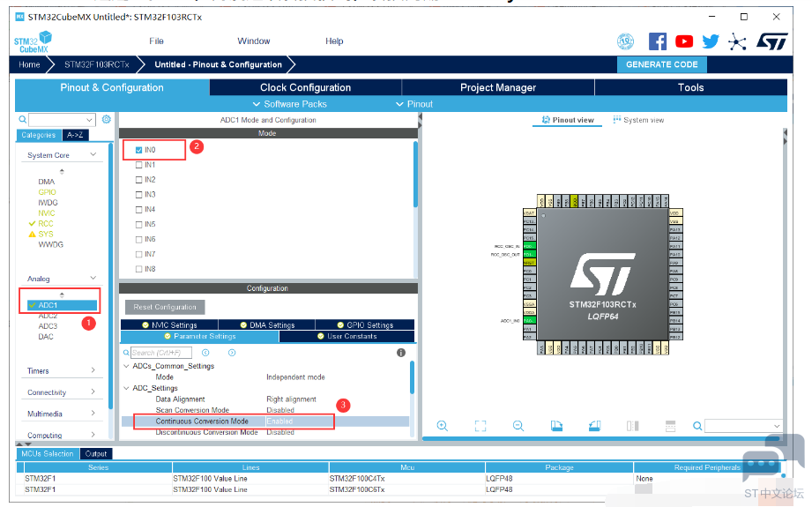The height and width of the screenshot is (507, 812).
Task: Open the YouTube icon in header
Action: click(684, 41)
